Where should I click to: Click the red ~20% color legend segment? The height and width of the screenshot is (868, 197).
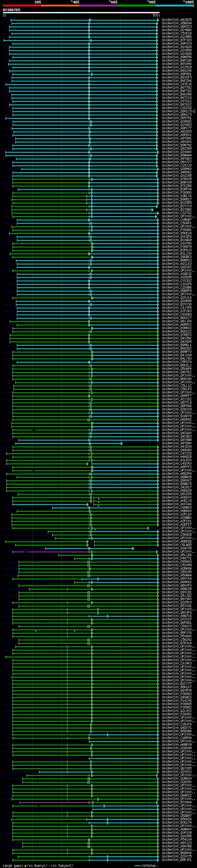[22, 6]
